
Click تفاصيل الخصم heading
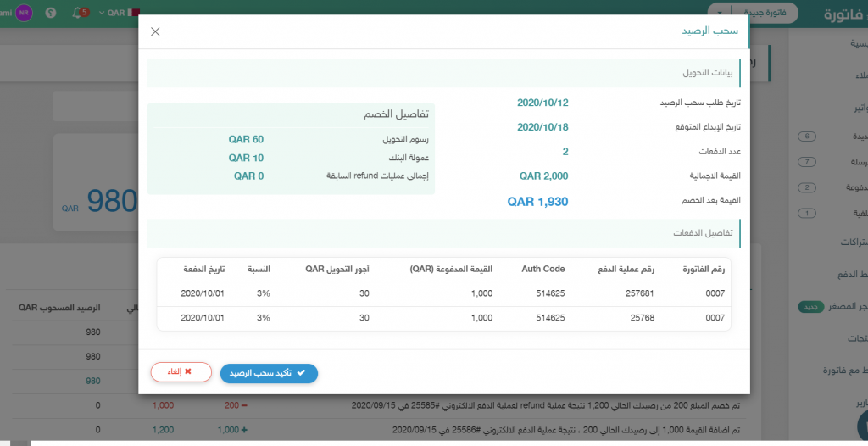point(396,114)
